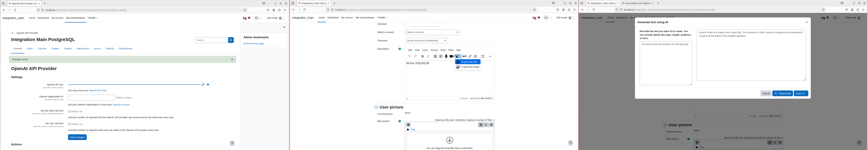Open the OpenAI account link
The width and height of the screenshot is (868, 150).
coord(121,105)
